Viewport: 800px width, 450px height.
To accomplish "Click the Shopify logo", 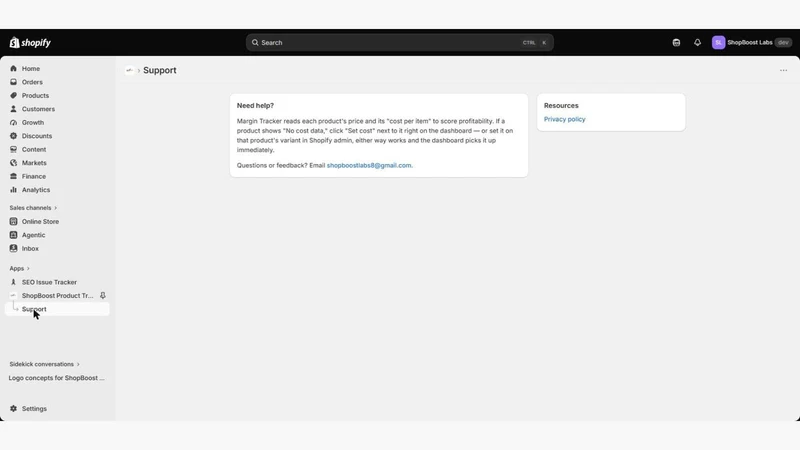I will pyautogui.click(x=30, y=43).
